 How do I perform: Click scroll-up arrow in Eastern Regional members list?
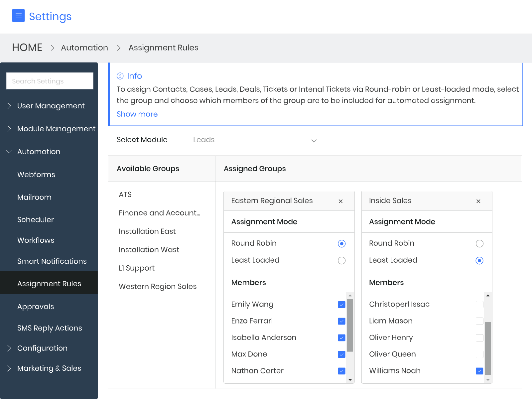(350, 296)
